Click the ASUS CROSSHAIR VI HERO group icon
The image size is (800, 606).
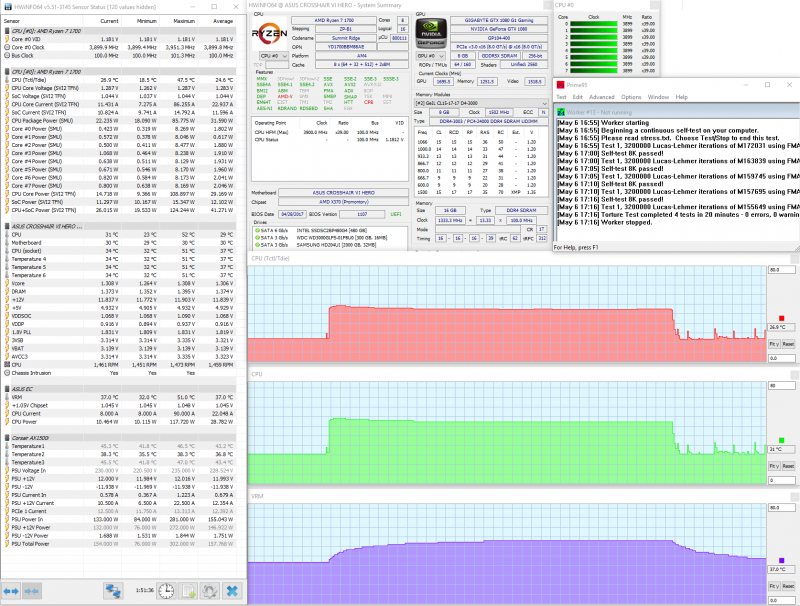click(x=7, y=226)
